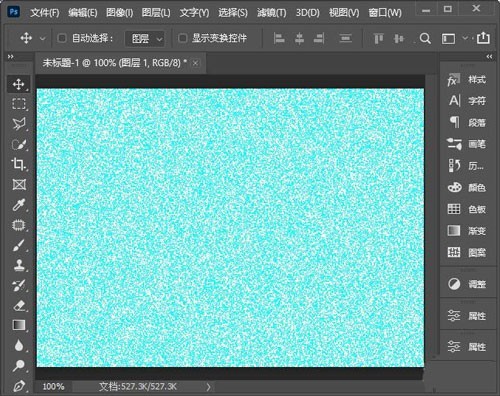Image resolution: width=500 pixels, height=396 pixels.
Task: Open the 图像(I) menu
Action: pos(119,13)
